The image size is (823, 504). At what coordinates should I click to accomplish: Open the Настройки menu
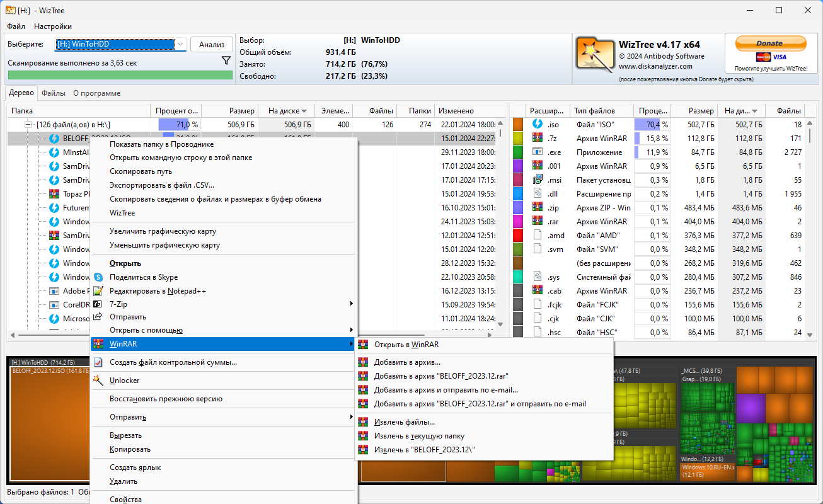point(53,26)
